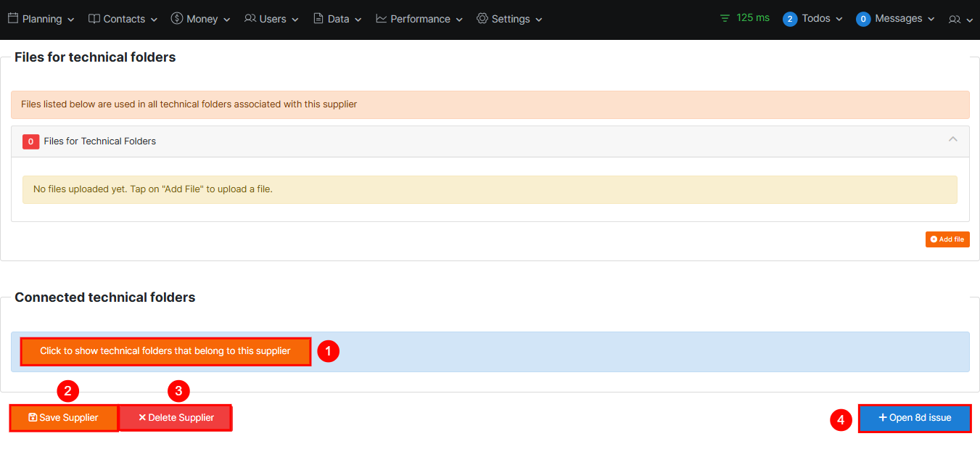Open the Messages dropdown
This screenshot has height=452, width=980.
pos(896,19)
